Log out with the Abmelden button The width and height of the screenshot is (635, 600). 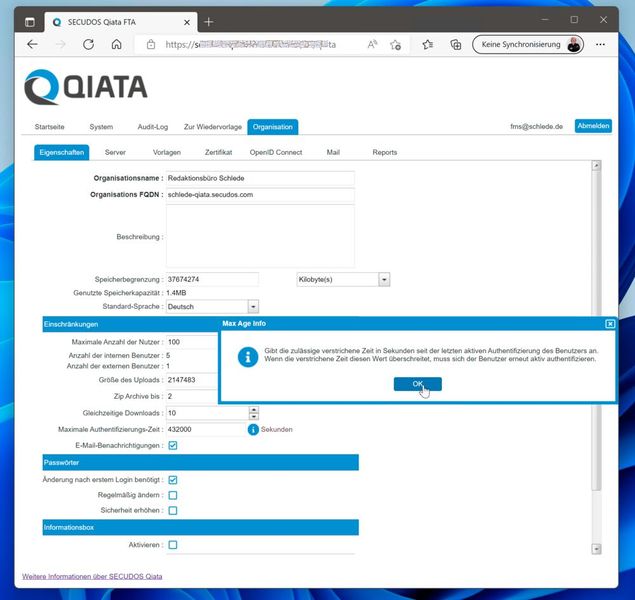click(593, 126)
